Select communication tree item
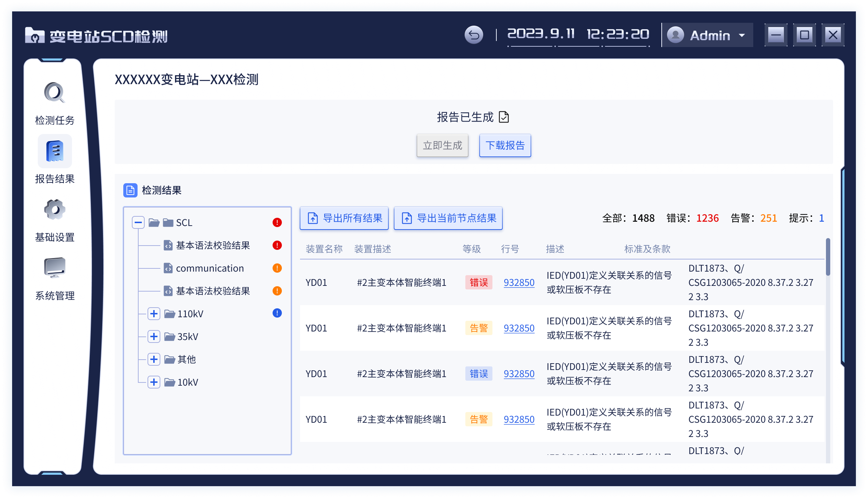 (210, 268)
